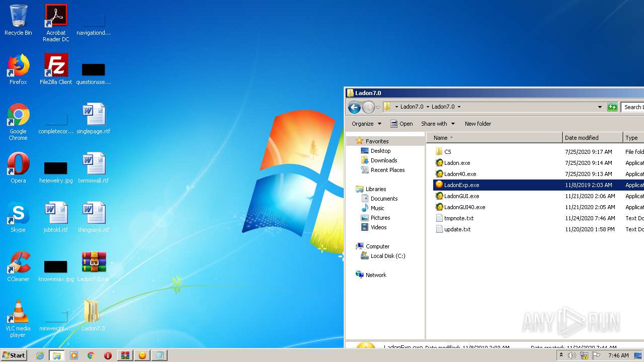Sort files by Type column
The height and width of the screenshot is (362, 644).
634,138
